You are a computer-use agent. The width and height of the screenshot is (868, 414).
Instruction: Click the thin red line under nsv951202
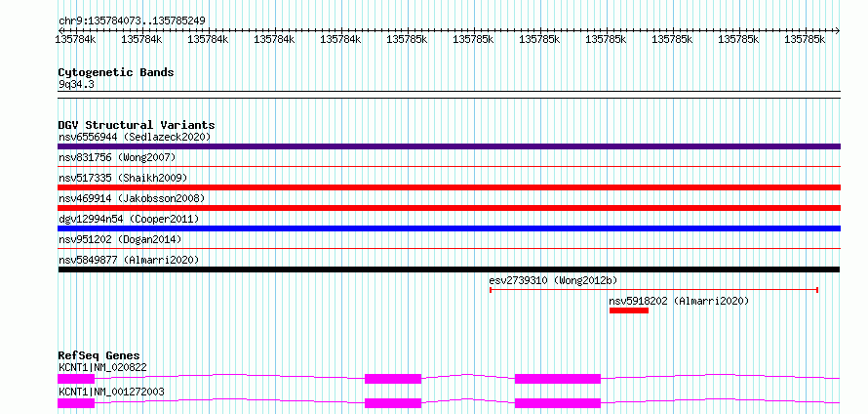pos(449,248)
